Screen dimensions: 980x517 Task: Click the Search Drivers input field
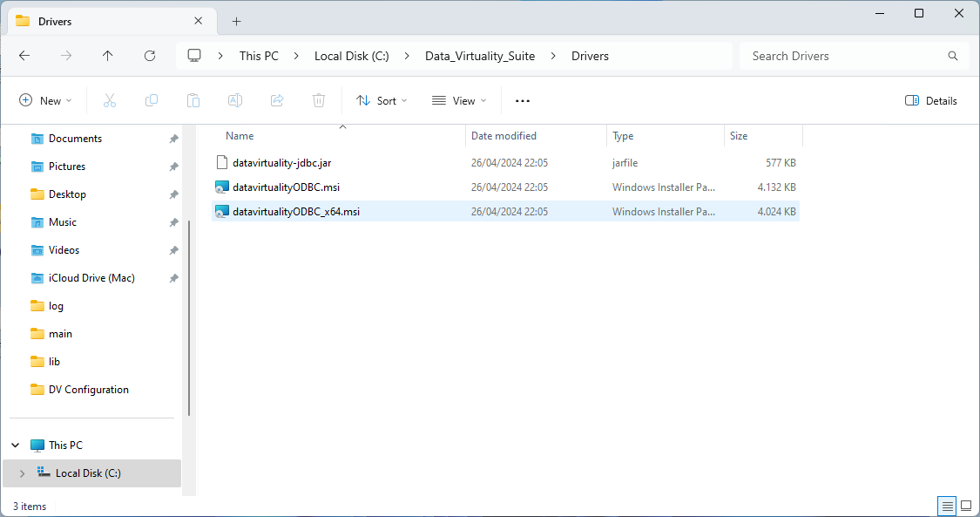(x=845, y=56)
